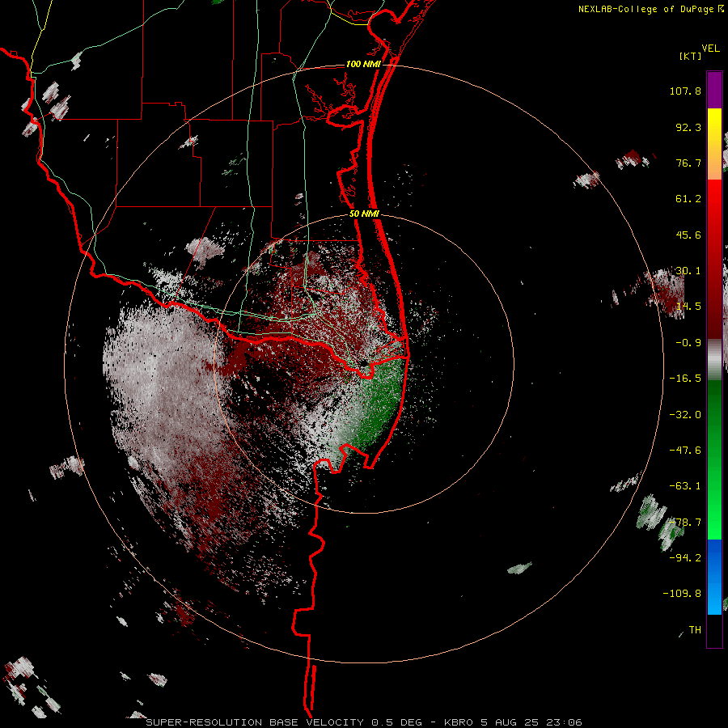
Task: Click the SUPER-RESOLUTION BASE VELOCITY caption text
Action: pyautogui.click(x=255, y=722)
